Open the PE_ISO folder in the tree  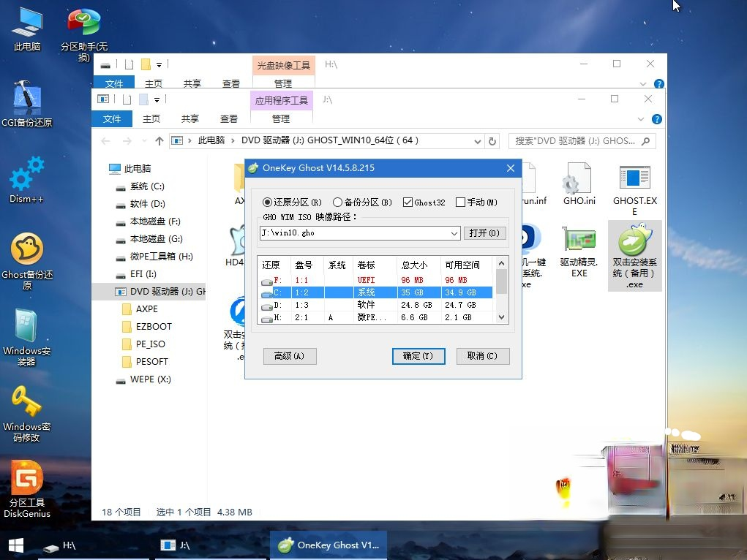click(x=150, y=344)
